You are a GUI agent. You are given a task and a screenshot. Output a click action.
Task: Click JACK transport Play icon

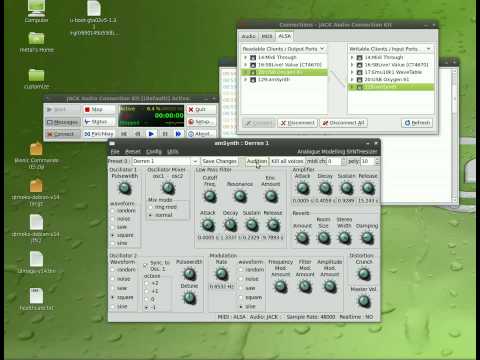coord(151,134)
